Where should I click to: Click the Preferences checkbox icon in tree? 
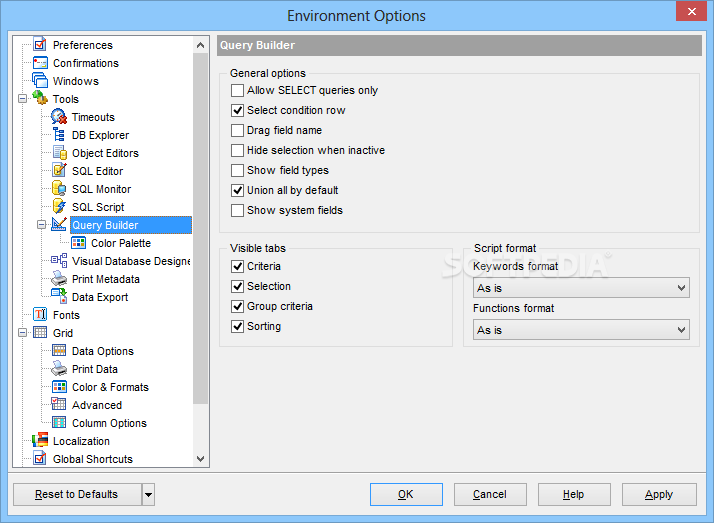click(40, 45)
